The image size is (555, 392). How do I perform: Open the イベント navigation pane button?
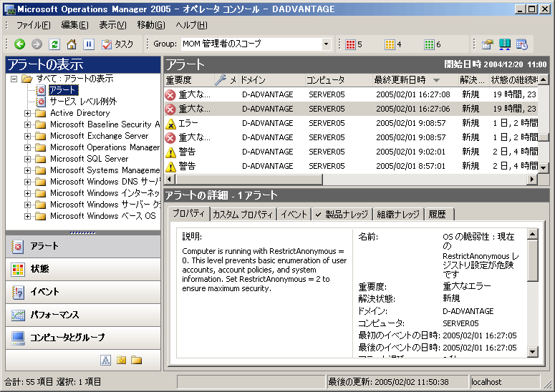click(x=83, y=292)
